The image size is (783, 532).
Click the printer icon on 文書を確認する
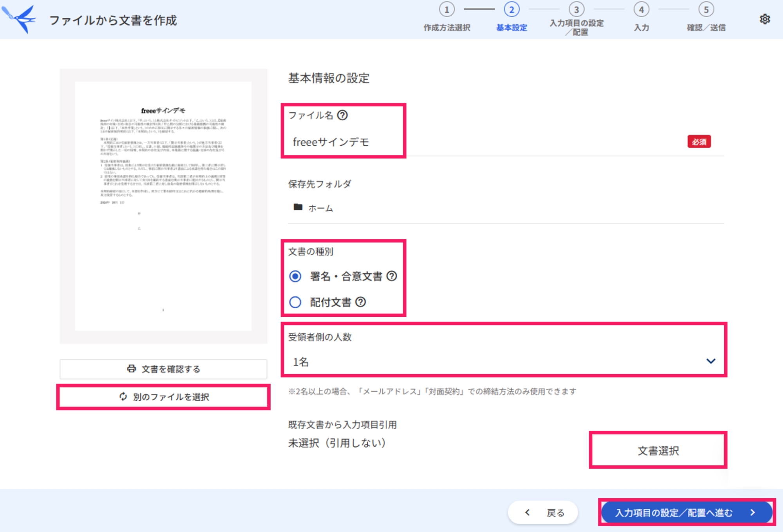132,369
